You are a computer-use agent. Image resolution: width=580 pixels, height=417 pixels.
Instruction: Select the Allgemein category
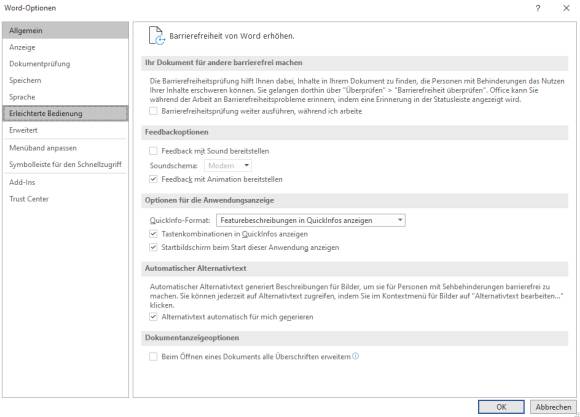point(65,30)
